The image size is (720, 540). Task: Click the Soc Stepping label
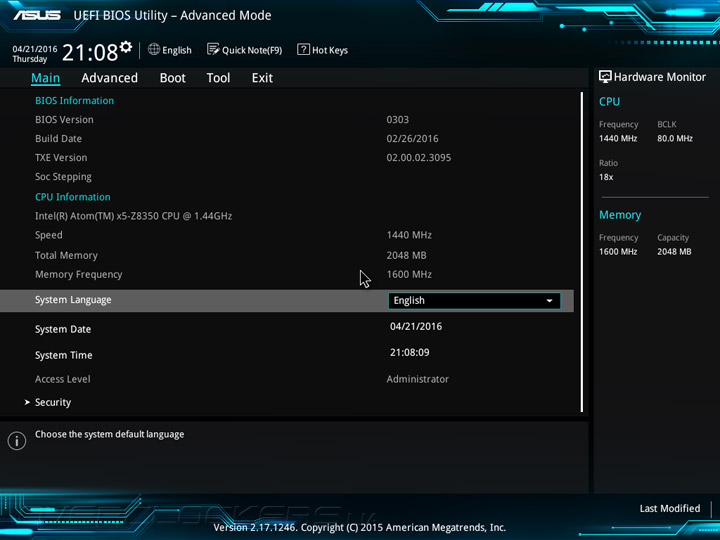tap(63, 177)
